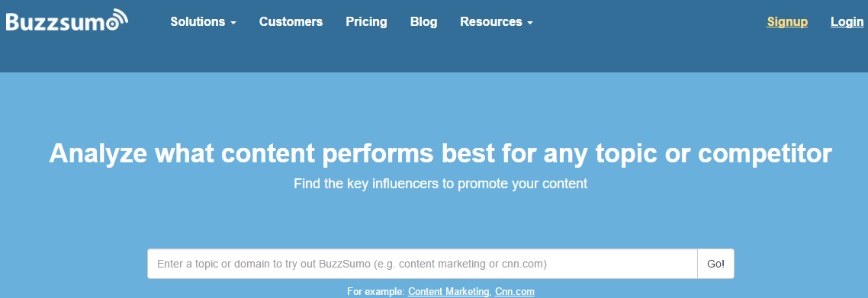Click the yellow Signup link
The image size is (868, 298).
[x=787, y=22]
